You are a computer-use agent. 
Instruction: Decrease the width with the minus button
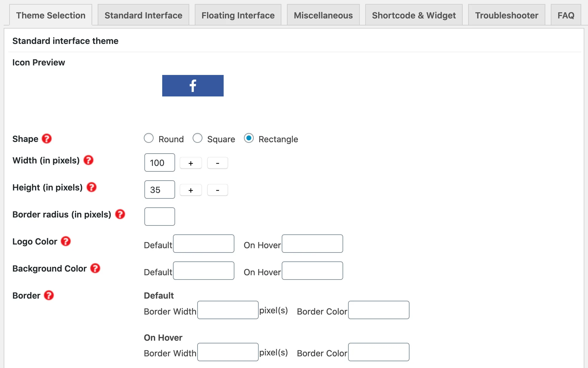click(x=218, y=163)
